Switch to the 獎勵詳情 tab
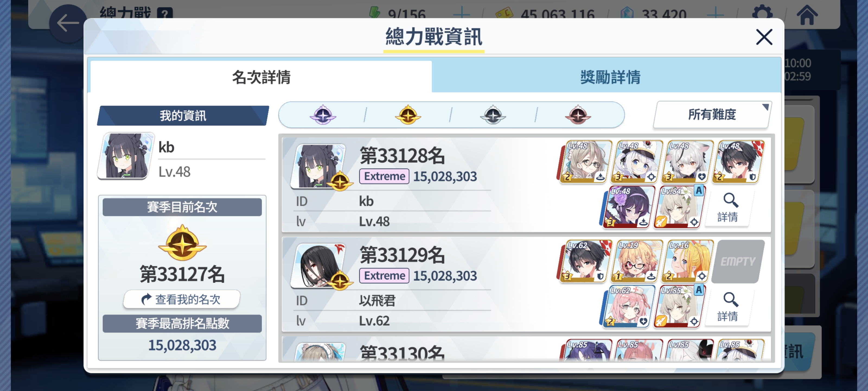 click(x=609, y=77)
